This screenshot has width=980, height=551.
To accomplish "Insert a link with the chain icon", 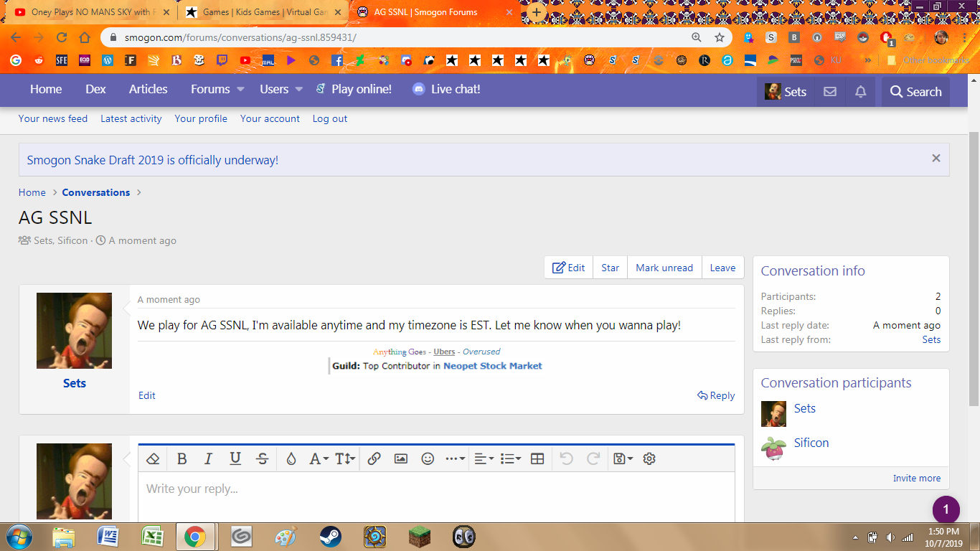I will pos(374,459).
